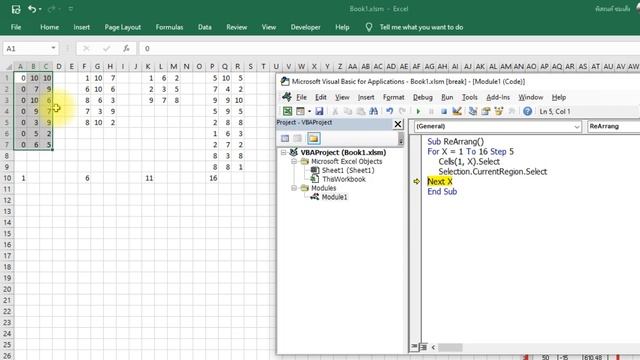This screenshot has height=360, width=640.
Task: Click code pane horizontal scroll left arrow
Action: [x=433, y=347]
